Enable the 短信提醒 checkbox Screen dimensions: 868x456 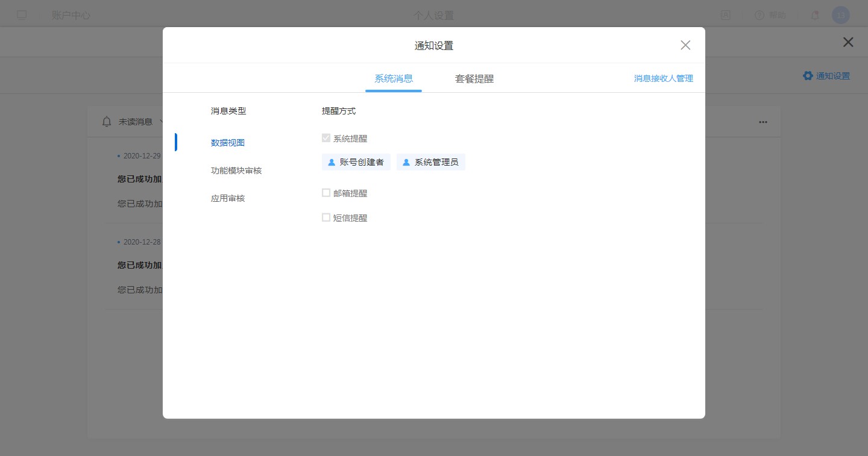(326, 217)
